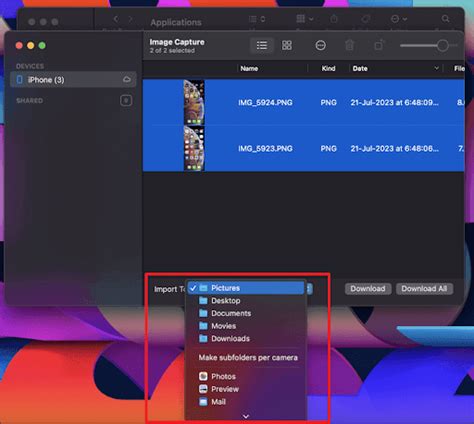Select the IMG_5923.PNG thumbnail
Screen dimensions: 474x424
[194, 148]
